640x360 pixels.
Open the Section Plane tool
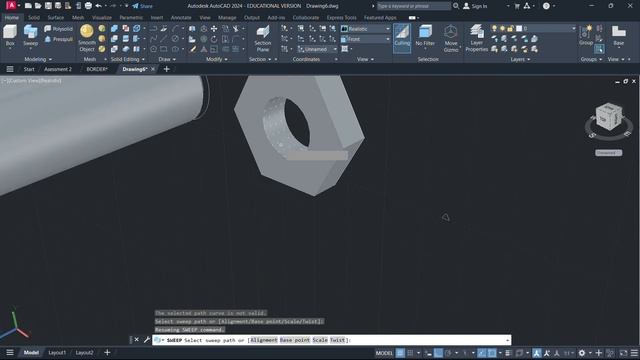(x=262, y=38)
